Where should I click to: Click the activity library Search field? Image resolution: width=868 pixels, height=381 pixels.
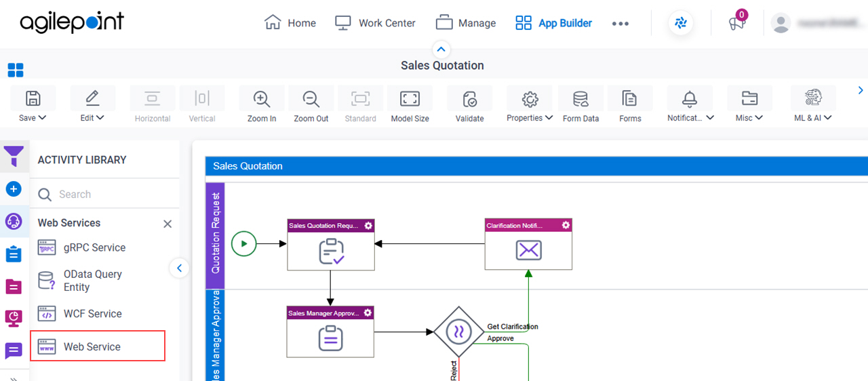click(x=105, y=195)
